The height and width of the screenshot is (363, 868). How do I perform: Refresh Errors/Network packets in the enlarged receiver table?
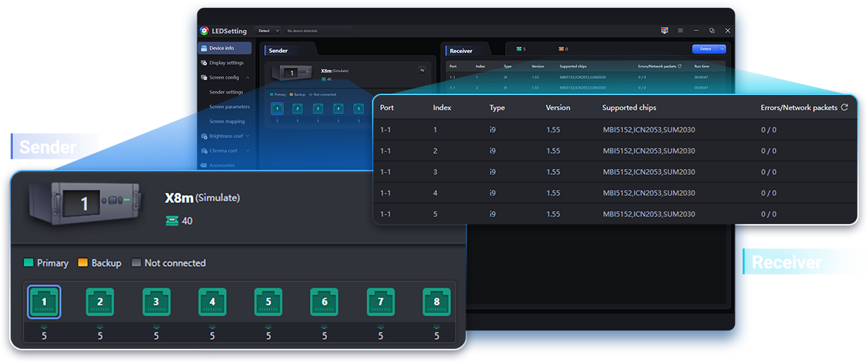(x=844, y=108)
